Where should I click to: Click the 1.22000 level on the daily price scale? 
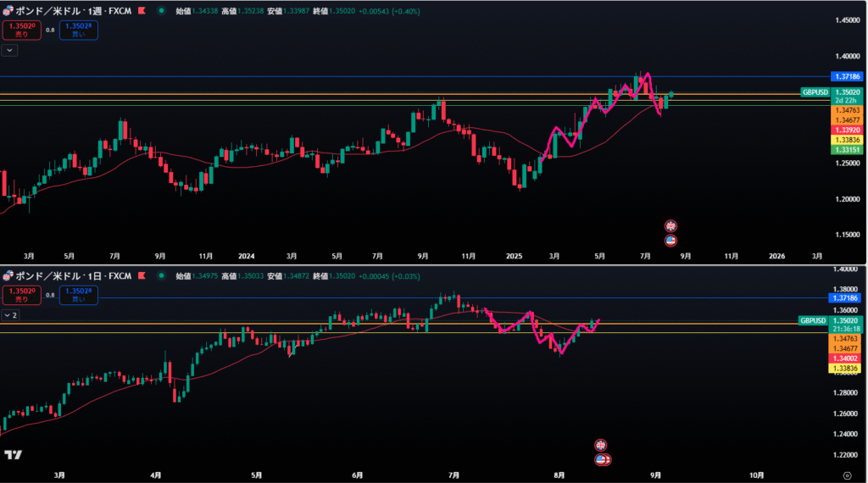pos(845,455)
